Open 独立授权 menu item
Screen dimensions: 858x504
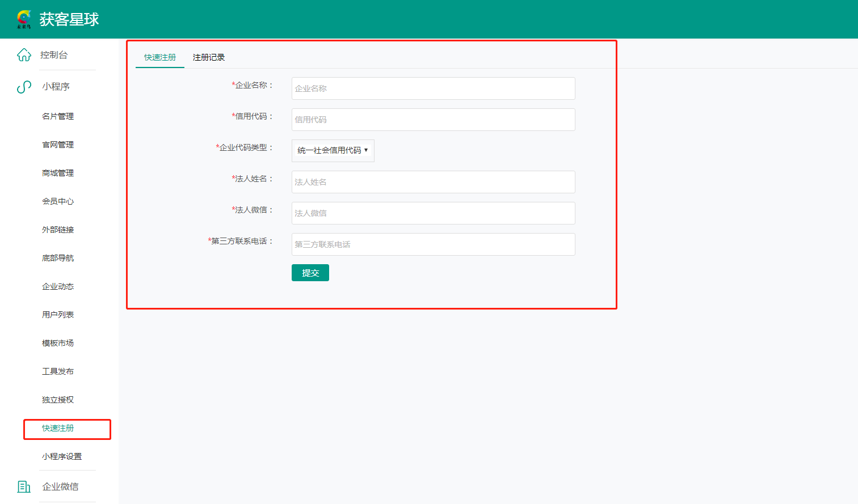pyautogui.click(x=58, y=400)
